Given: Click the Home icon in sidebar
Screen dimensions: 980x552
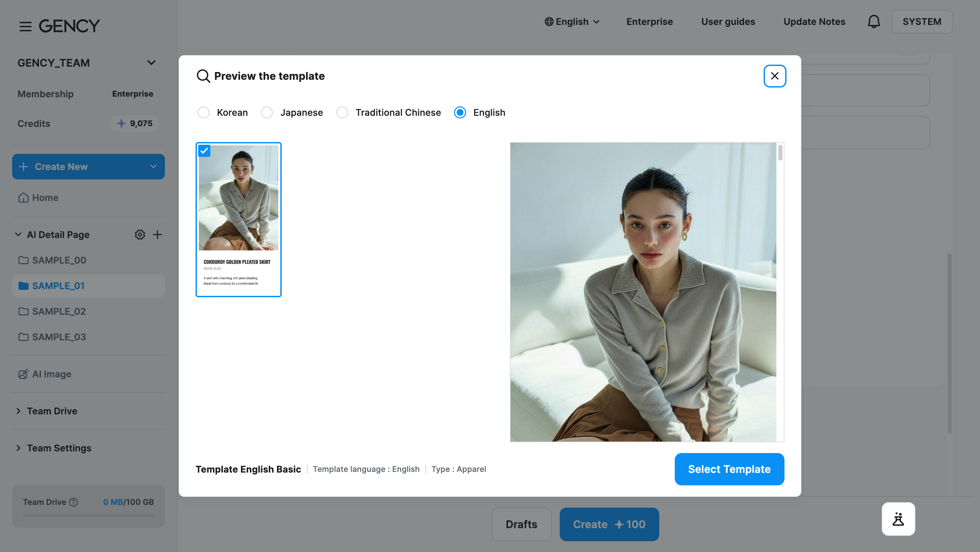Looking at the screenshot, I should pyautogui.click(x=23, y=198).
